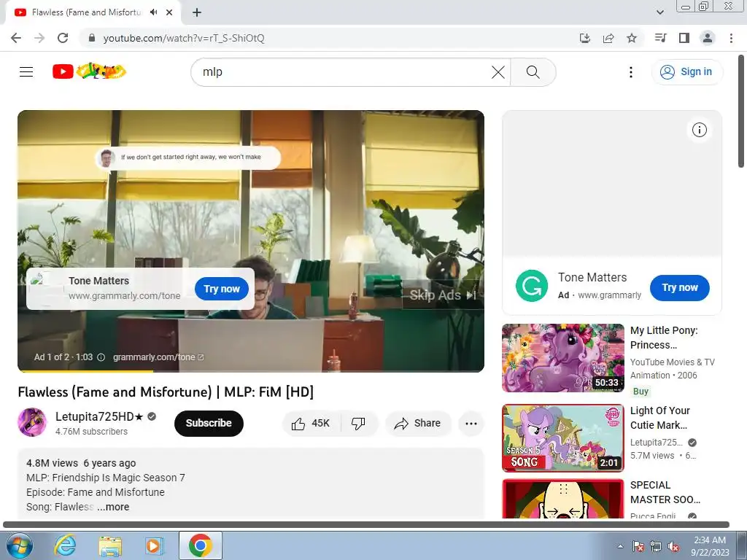Open the volume tray icon
Viewport: 747px width, 560px height.
click(x=673, y=546)
